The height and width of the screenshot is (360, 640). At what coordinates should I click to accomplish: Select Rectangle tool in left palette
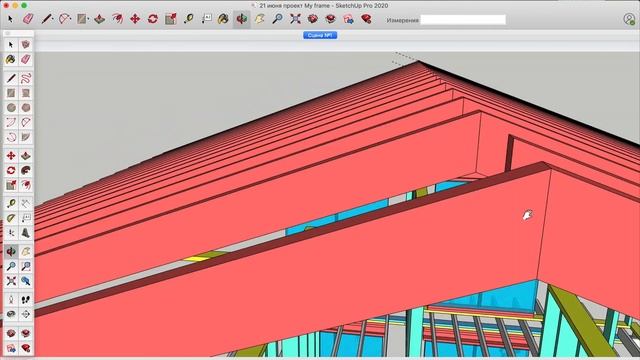coord(11,93)
